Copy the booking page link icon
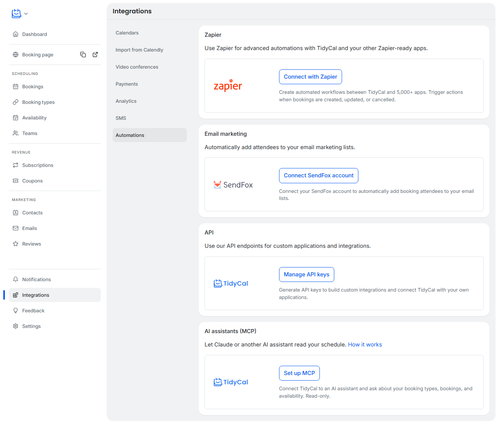Image resolution: width=504 pixels, height=424 pixels. click(83, 55)
